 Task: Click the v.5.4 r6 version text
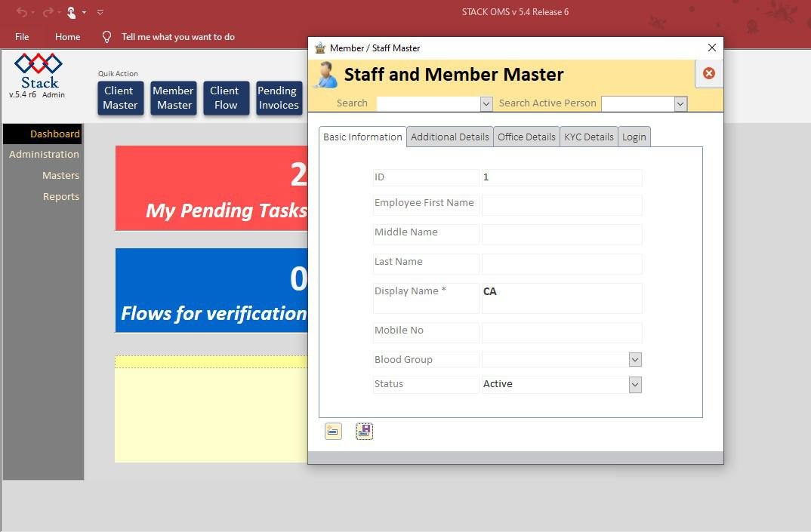tap(23, 94)
